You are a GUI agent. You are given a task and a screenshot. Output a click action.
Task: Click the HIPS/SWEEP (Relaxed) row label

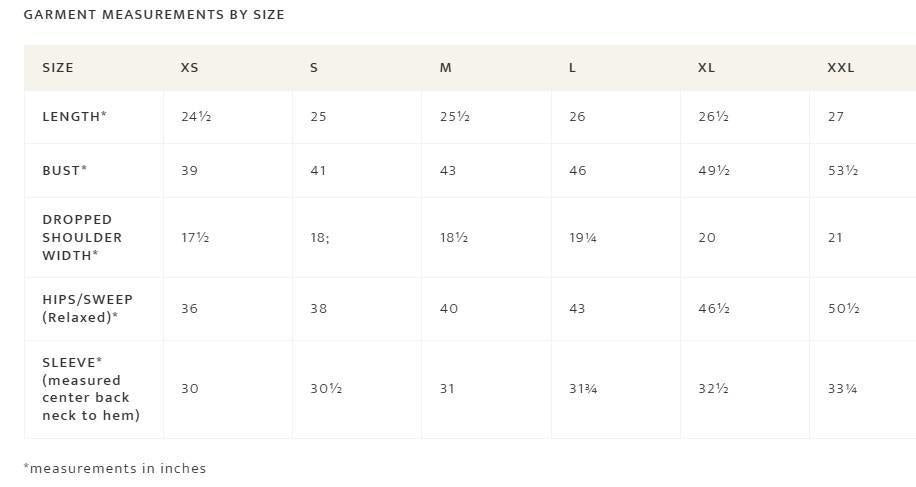point(88,308)
